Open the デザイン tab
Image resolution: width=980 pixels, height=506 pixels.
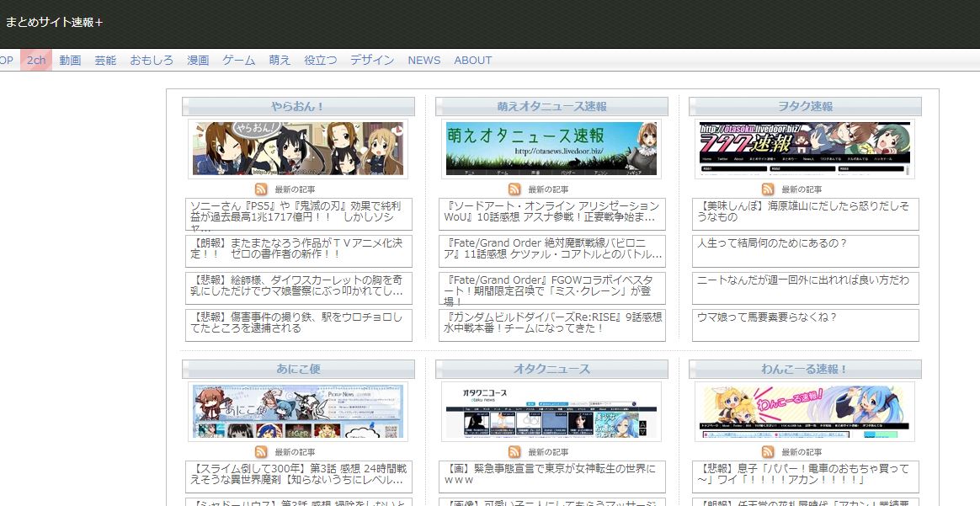pos(372,60)
